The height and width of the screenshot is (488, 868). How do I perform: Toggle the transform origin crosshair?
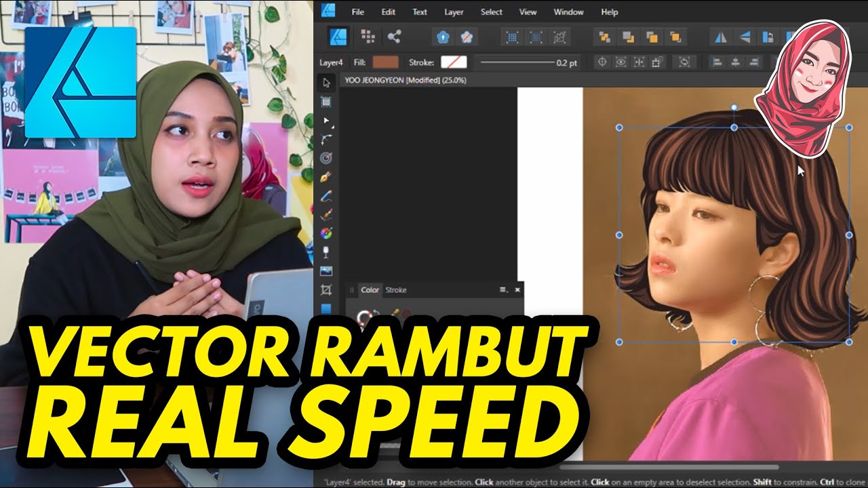[x=601, y=62]
